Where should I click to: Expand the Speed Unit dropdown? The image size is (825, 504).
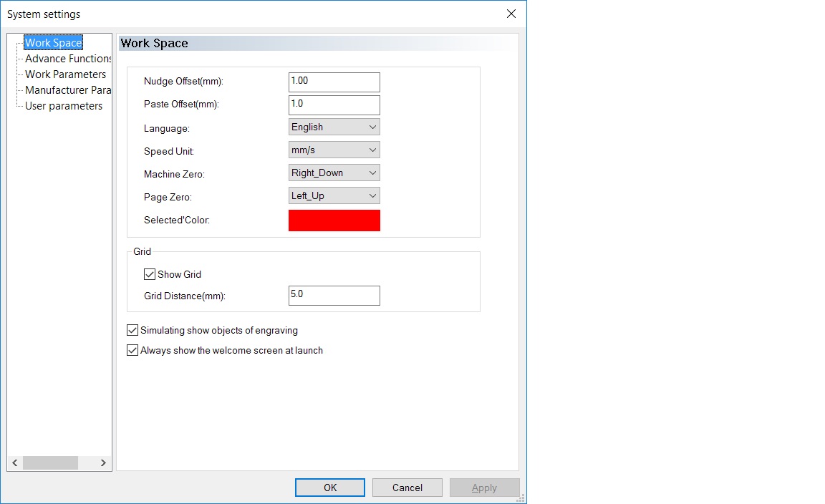tap(334, 150)
